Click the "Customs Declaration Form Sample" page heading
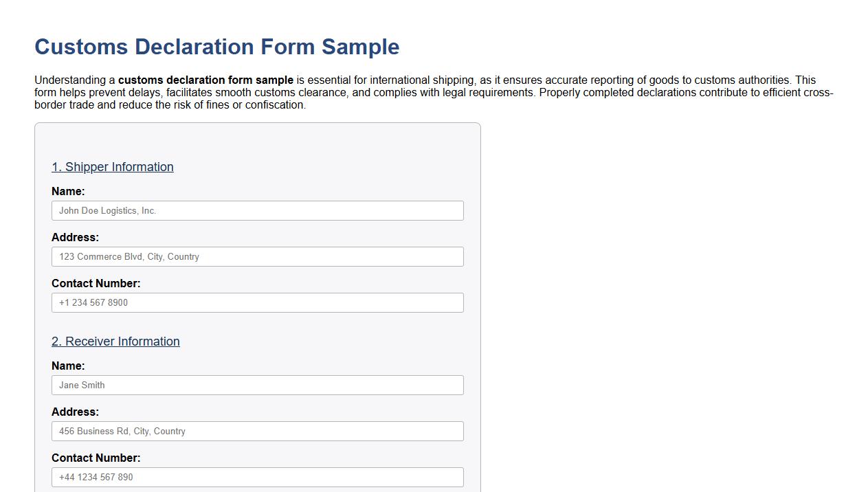The image size is (868, 492). [216, 47]
